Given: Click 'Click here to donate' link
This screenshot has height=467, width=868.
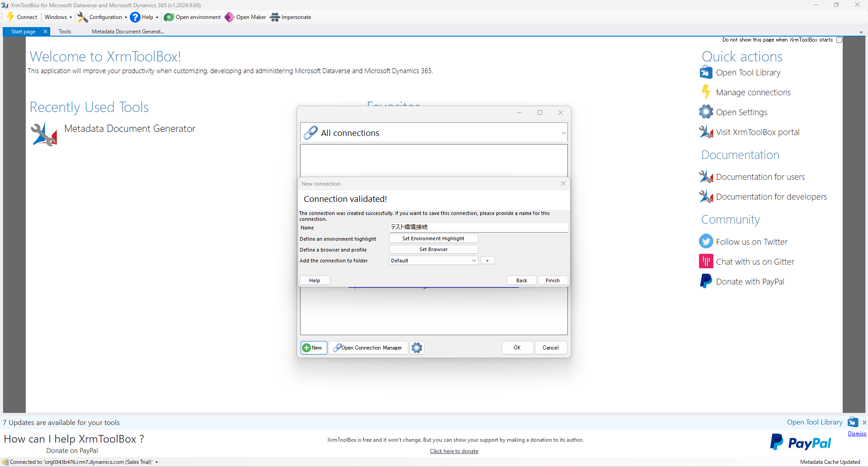Looking at the screenshot, I should tap(454, 451).
